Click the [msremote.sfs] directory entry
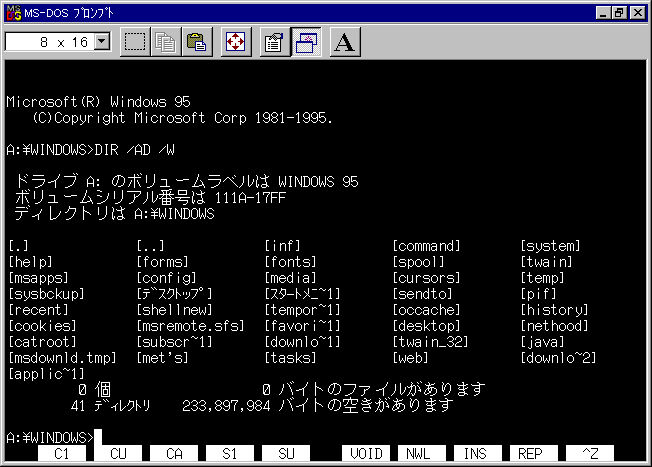Viewport: 652px width, 467px height. tap(190, 326)
